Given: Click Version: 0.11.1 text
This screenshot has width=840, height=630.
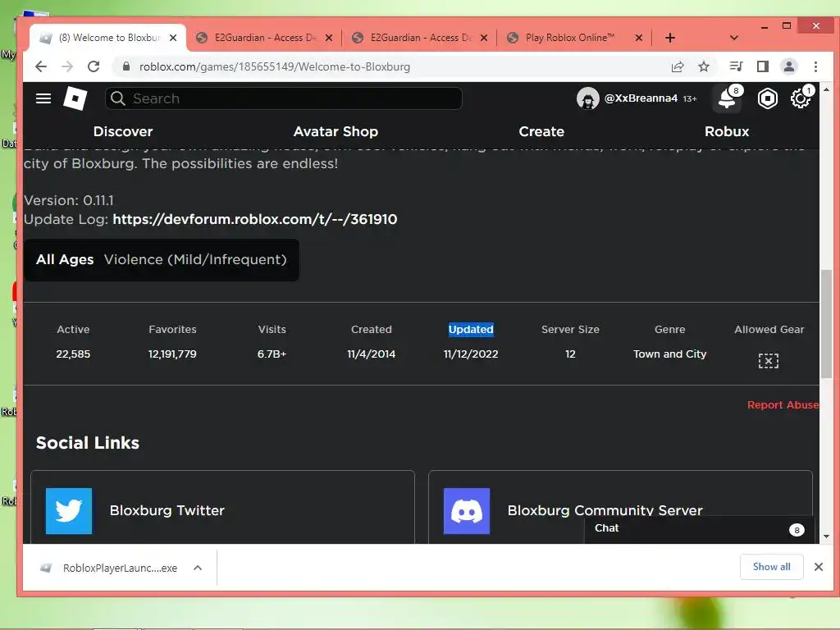Looking at the screenshot, I should (x=69, y=200).
